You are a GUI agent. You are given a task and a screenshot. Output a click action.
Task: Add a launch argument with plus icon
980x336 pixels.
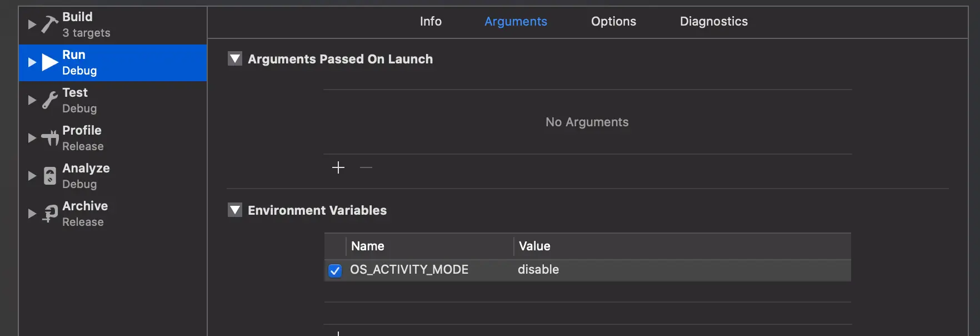(x=338, y=167)
